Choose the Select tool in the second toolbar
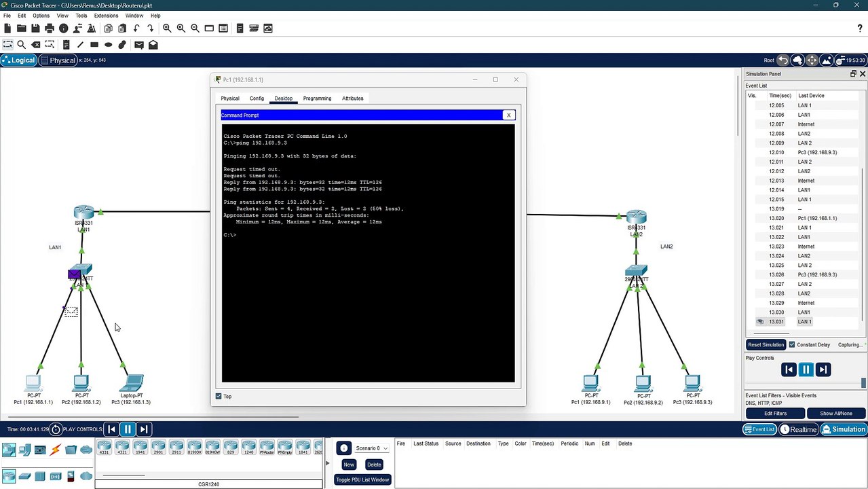Screen dimensions: 868x489 pyautogui.click(x=7, y=45)
